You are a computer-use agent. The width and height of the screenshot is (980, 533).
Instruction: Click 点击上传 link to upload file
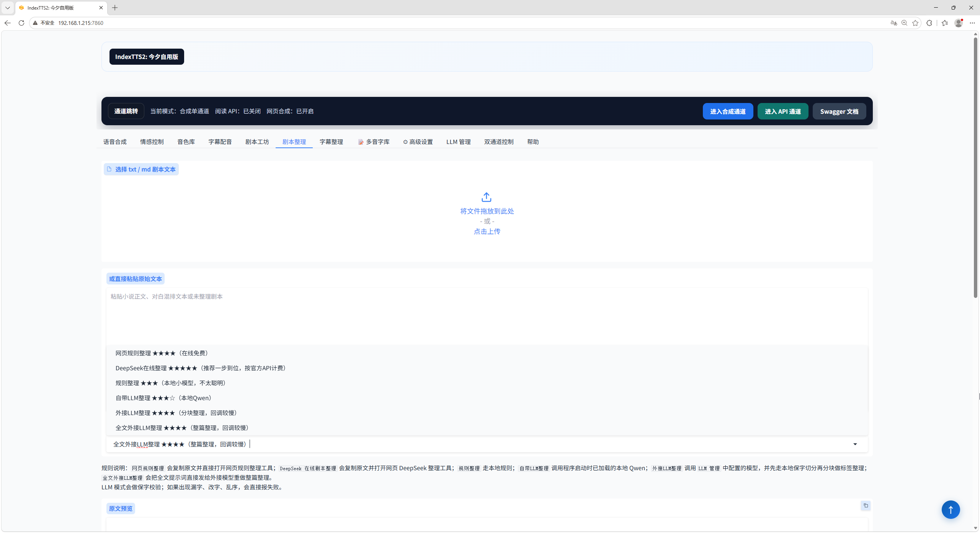pos(487,231)
